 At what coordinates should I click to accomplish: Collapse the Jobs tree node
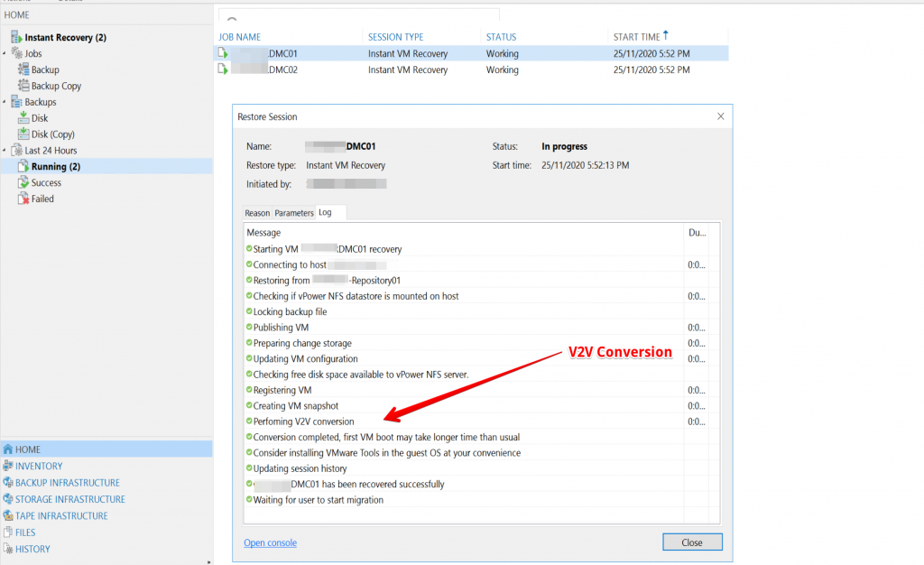(5, 53)
